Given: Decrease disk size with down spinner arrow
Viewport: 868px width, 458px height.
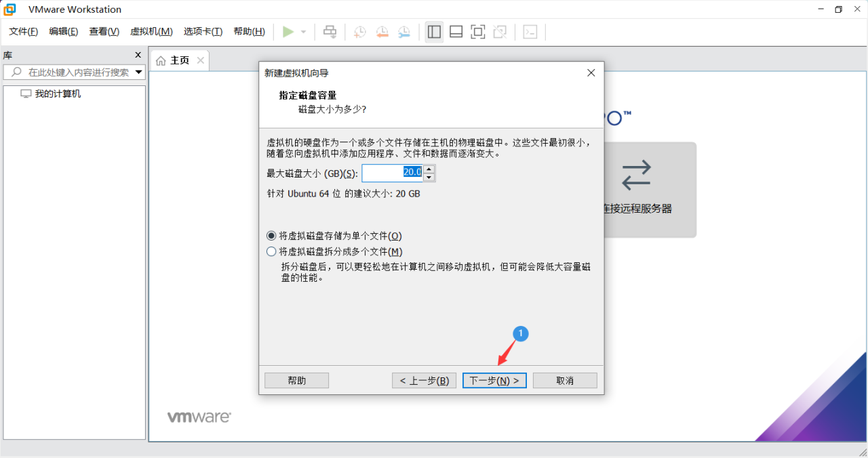Looking at the screenshot, I should tap(429, 178).
